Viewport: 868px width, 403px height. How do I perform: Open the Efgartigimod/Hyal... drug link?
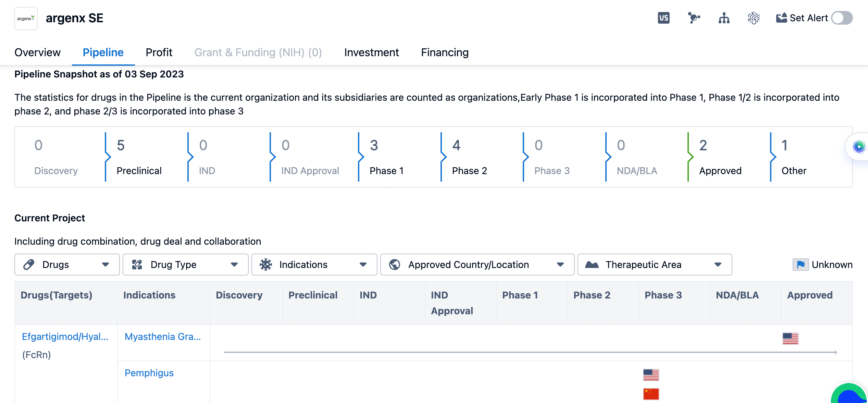[65, 337]
